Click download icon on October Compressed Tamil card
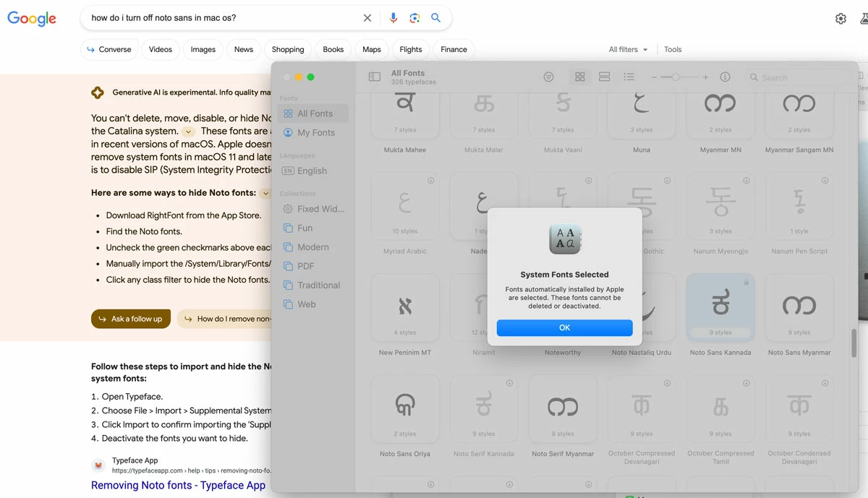The width and height of the screenshot is (868, 498). 746,383
